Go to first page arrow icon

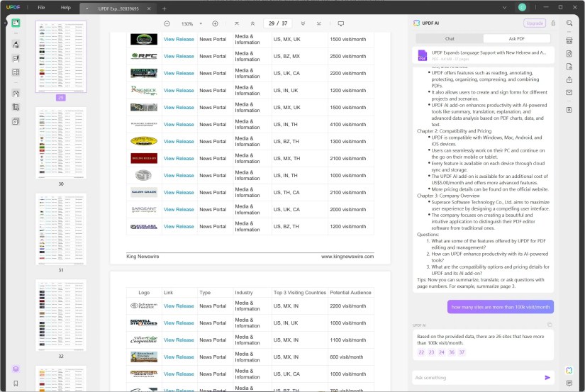237,23
